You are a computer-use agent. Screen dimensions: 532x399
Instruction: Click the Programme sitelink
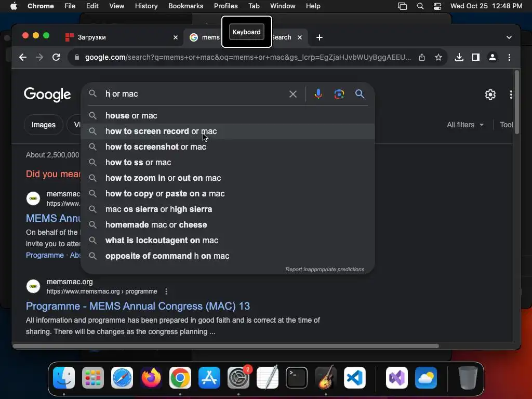[x=45, y=255]
